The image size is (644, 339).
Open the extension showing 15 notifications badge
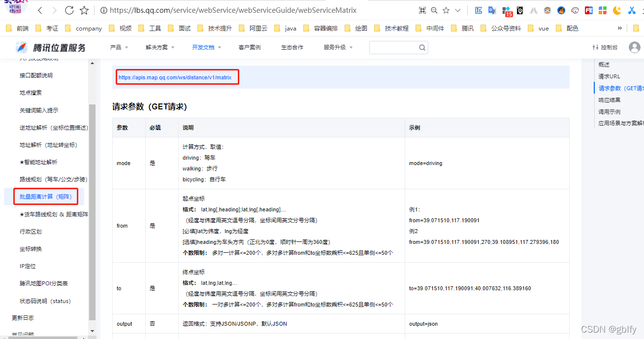506,10
